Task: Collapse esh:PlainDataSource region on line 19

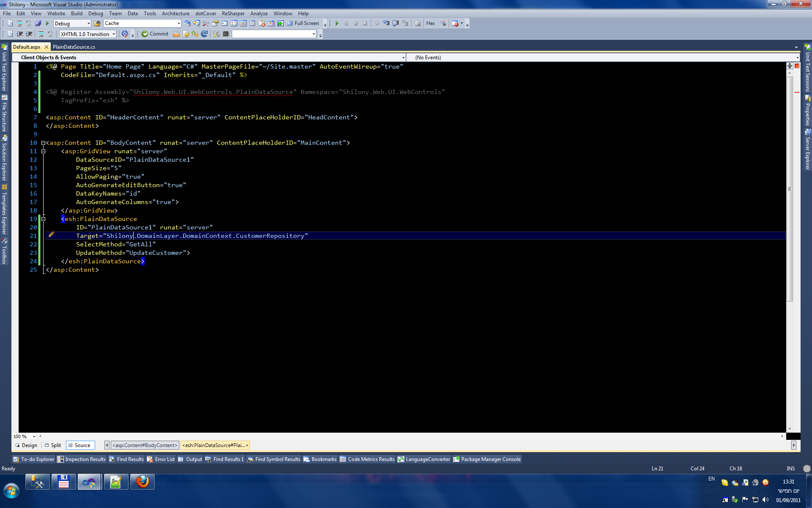Action: pos(43,219)
